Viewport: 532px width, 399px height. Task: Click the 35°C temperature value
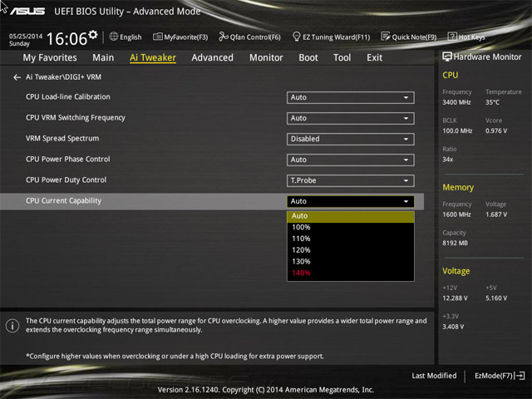[x=492, y=102]
